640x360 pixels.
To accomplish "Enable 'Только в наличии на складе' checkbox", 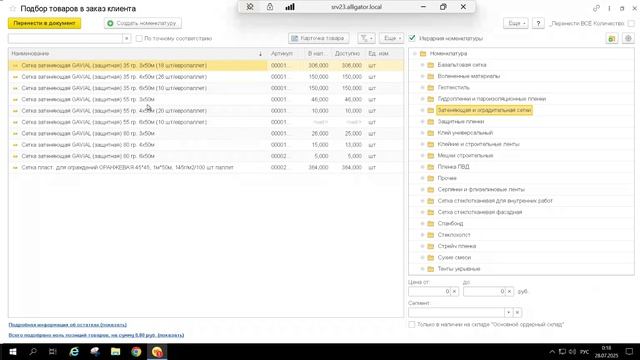I will coord(412,324).
